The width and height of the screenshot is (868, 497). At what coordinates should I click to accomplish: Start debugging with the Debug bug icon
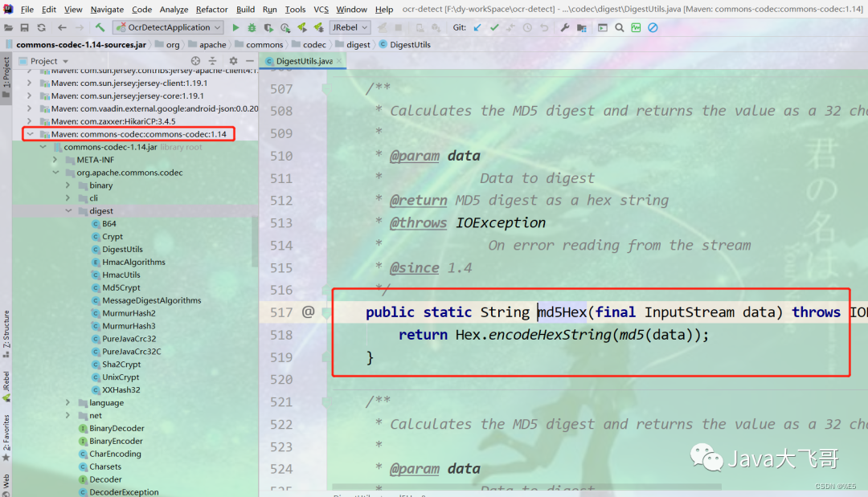click(252, 26)
